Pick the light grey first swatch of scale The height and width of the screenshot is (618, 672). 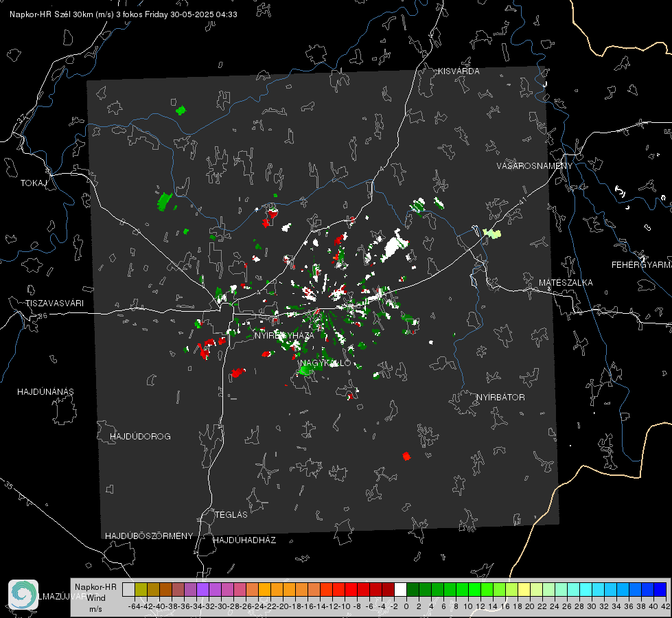click(128, 589)
